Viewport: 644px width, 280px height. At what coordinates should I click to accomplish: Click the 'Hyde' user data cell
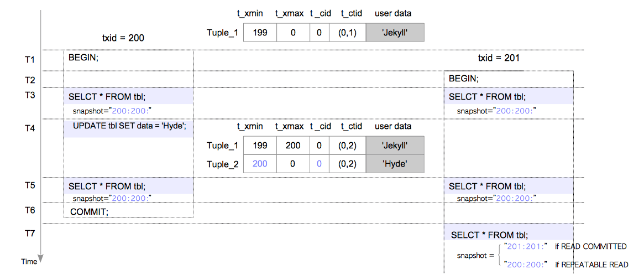pyautogui.click(x=395, y=164)
